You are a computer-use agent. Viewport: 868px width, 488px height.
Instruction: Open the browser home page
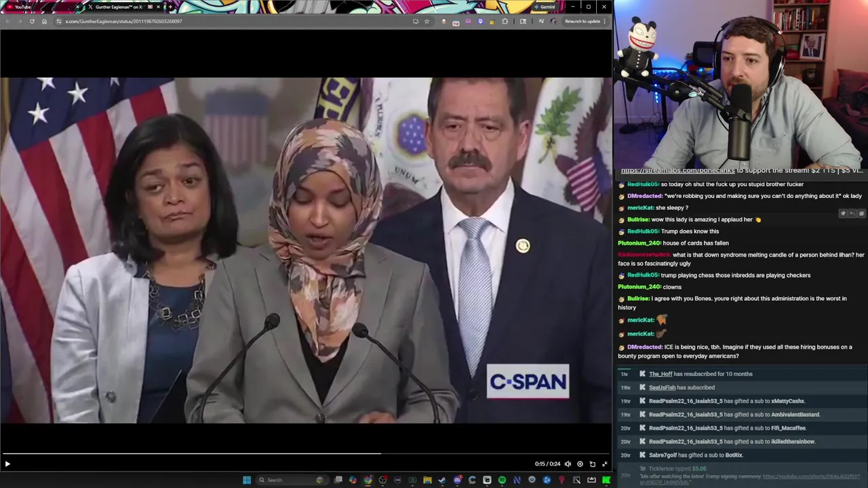pyautogui.click(x=44, y=21)
